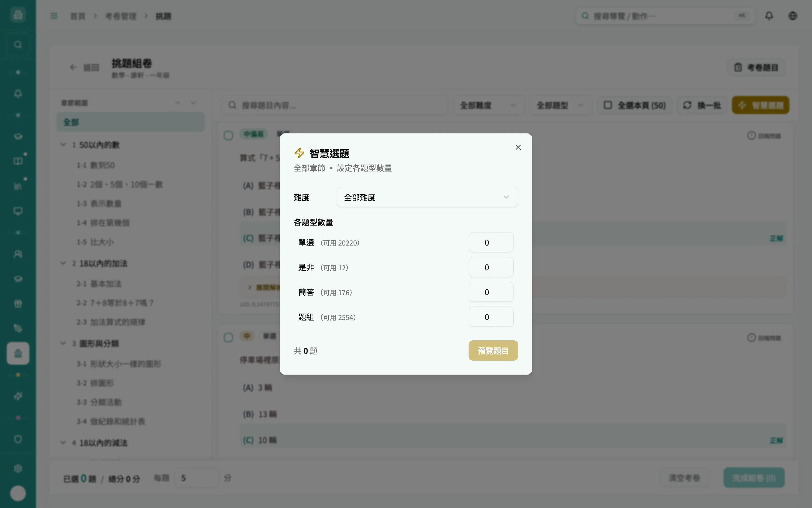The width and height of the screenshot is (812, 508).
Task: Click the 預覽題目 button
Action: pyautogui.click(x=493, y=351)
